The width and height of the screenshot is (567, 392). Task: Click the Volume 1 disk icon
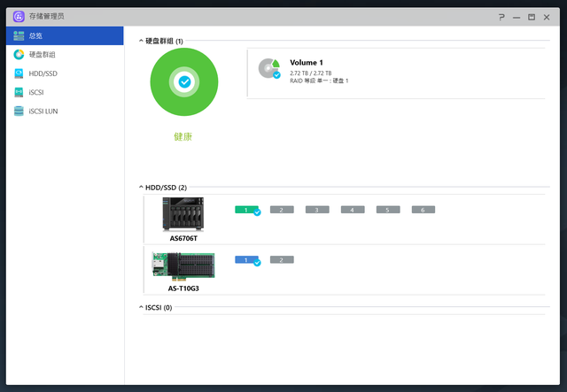(x=268, y=69)
